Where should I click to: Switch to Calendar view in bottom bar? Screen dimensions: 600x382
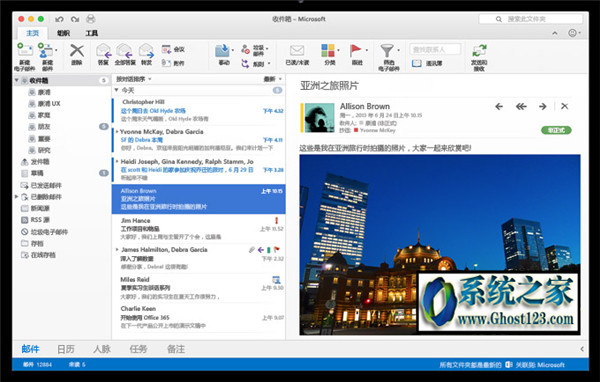(66, 349)
